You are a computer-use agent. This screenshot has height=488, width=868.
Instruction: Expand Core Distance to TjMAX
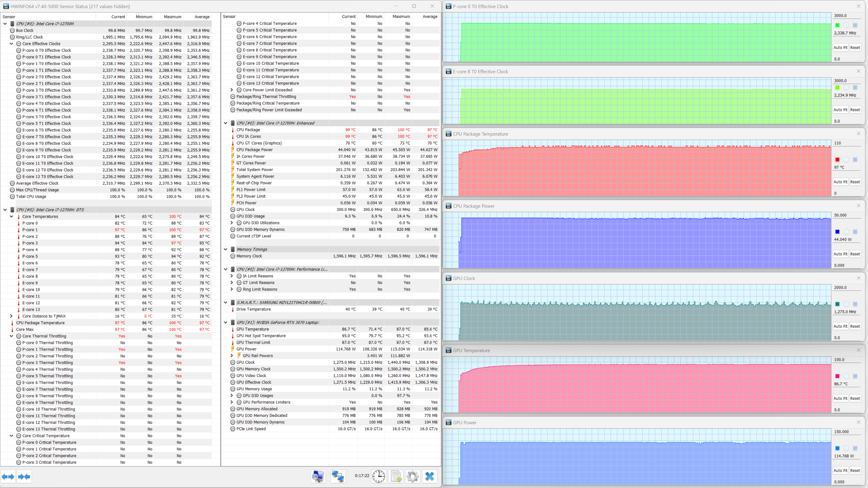12,316
